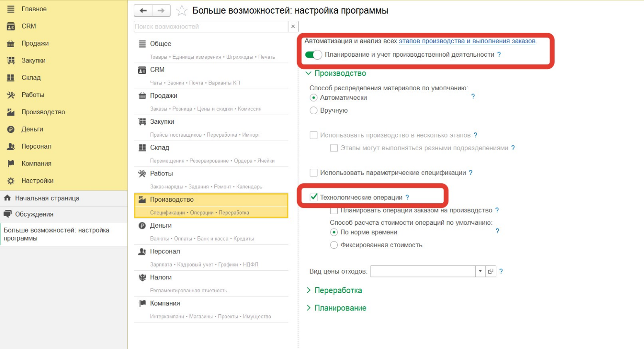Viewport: 644px width, 349px height.
Task: Open link этапов производства и выполнения заказов
Action: tap(467, 41)
